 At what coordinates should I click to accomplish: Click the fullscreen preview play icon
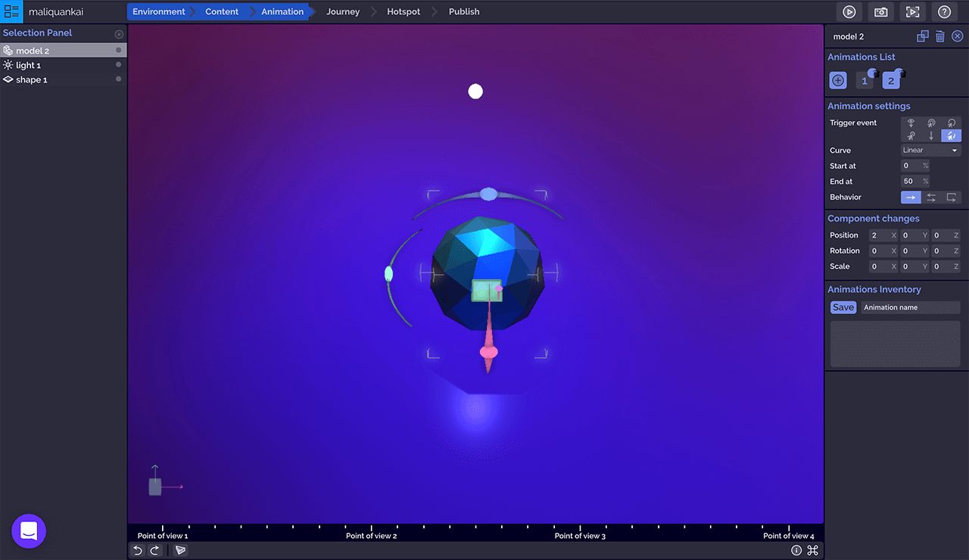click(912, 12)
